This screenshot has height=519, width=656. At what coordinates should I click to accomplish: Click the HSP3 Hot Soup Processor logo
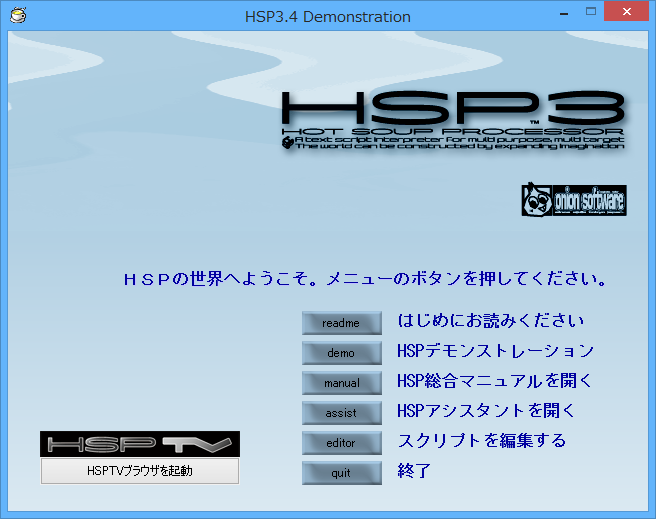point(453,120)
